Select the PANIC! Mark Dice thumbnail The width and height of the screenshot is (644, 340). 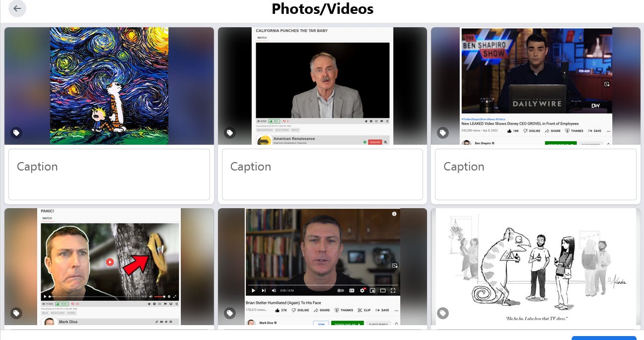click(x=109, y=267)
